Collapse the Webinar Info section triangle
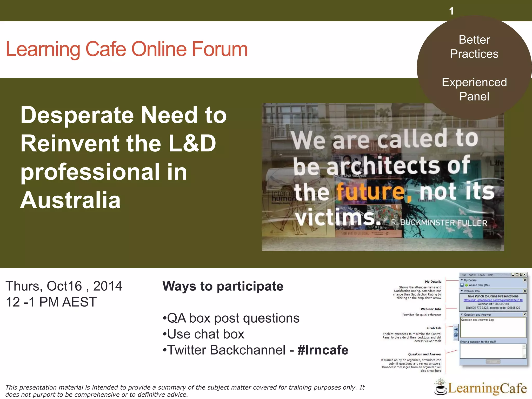The image size is (532, 399). point(462,291)
